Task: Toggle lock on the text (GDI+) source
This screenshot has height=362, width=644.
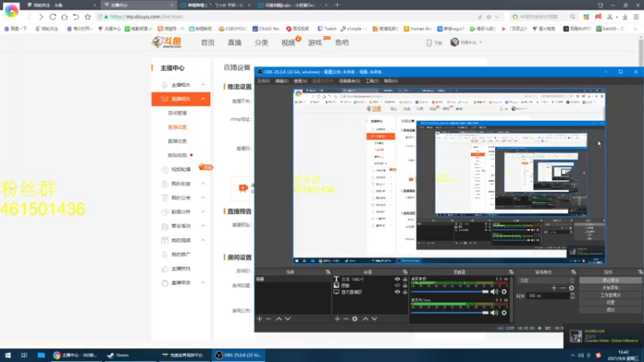Action: pyautogui.click(x=405, y=279)
